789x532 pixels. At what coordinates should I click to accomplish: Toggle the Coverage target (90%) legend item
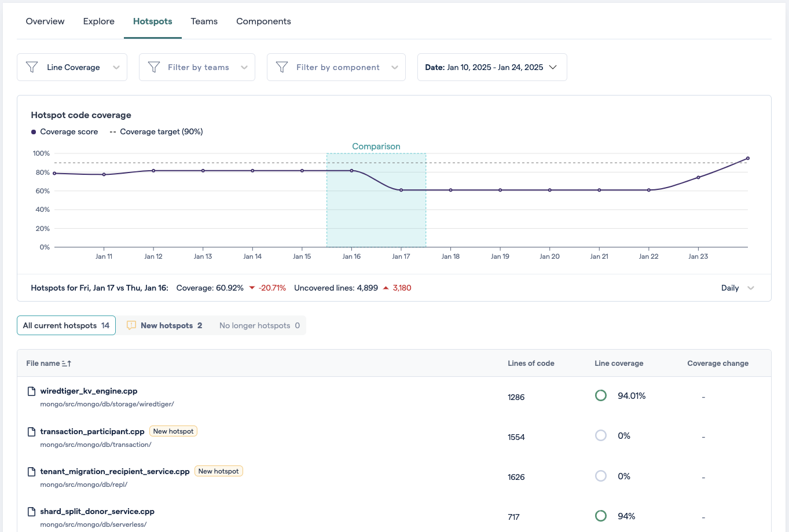point(156,132)
